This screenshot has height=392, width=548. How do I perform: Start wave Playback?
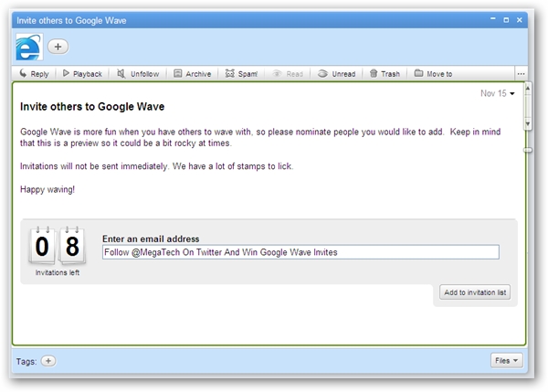tap(82, 74)
